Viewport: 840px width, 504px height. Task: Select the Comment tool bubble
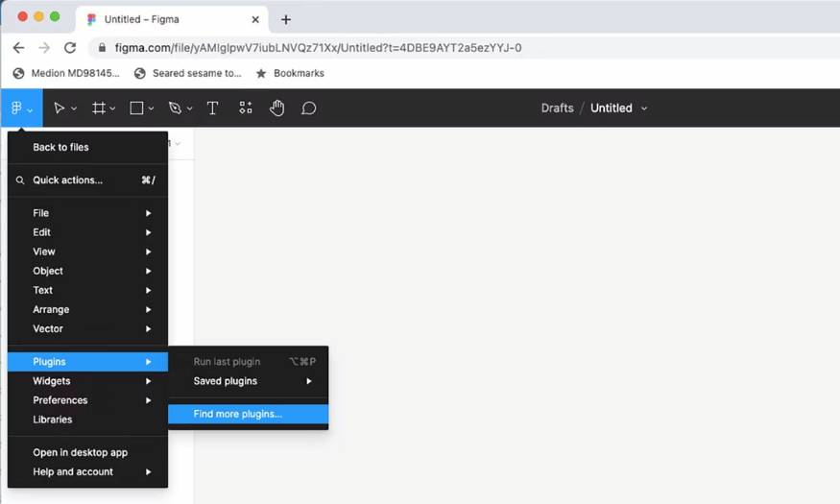[x=308, y=108]
